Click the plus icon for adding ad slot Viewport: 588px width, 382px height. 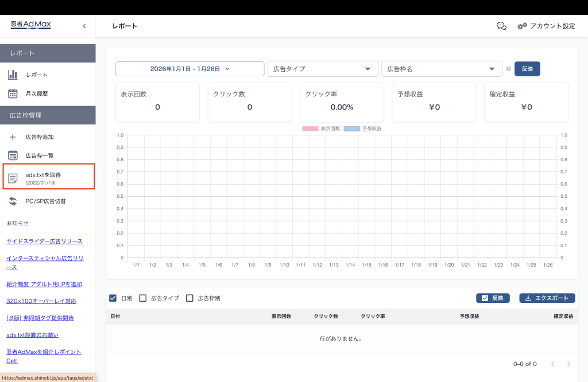(13, 137)
